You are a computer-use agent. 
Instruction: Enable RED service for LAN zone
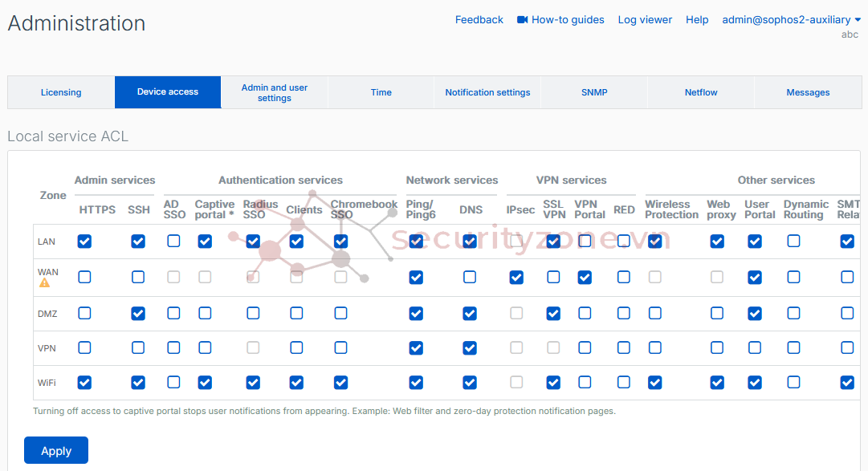(624, 241)
